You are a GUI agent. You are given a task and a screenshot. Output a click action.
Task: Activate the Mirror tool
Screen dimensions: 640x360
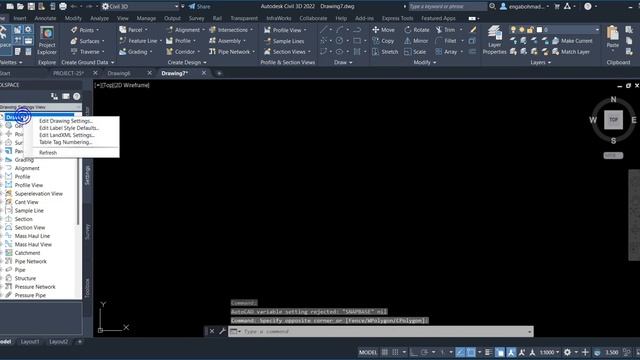tap(416, 41)
